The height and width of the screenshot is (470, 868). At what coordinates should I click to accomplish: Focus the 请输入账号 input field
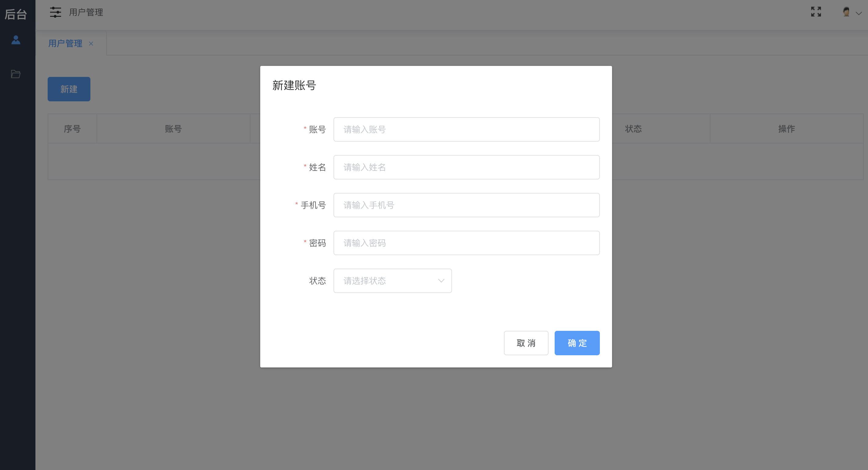pyautogui.click(x=466, y=130)
